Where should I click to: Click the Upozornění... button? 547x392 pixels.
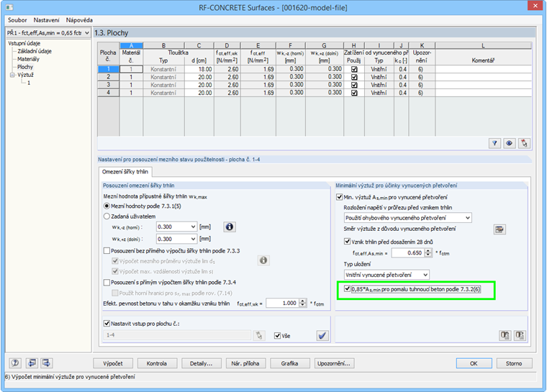pos(334,363)
